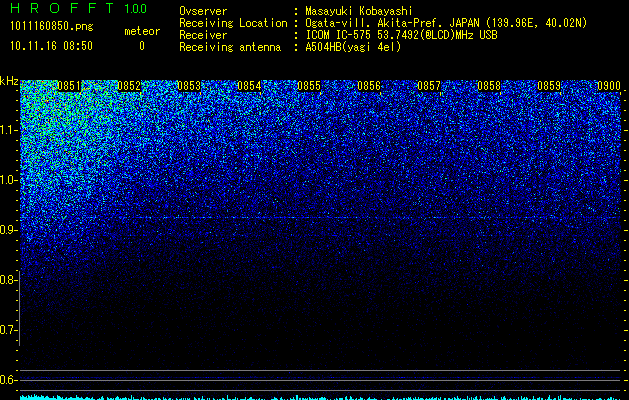Click the 0.9 kHz axis label
This screenshot has height=400, width=629.
coord(9,230)
